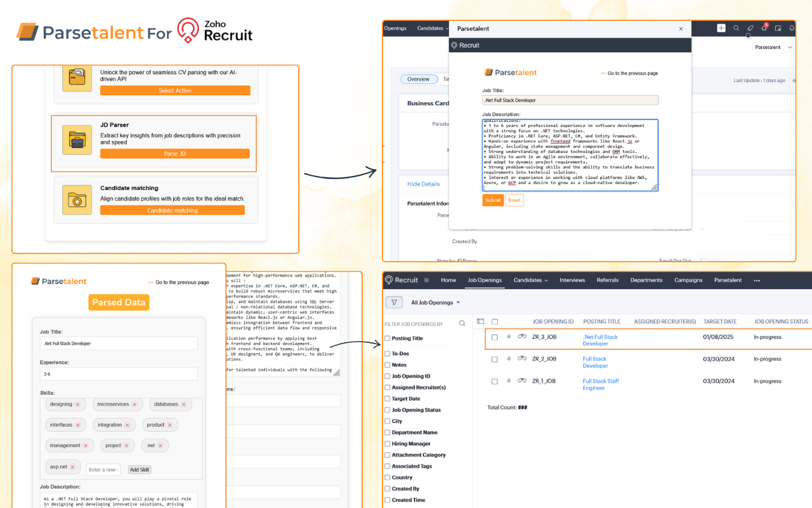Click Hide Details link
This screenshot has height=508, width=812.
[423, 184]
